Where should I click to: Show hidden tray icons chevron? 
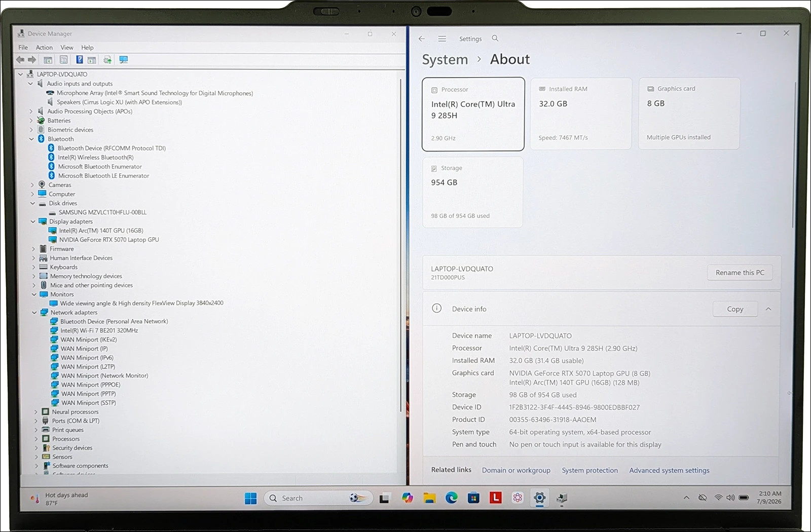point(686,498)
